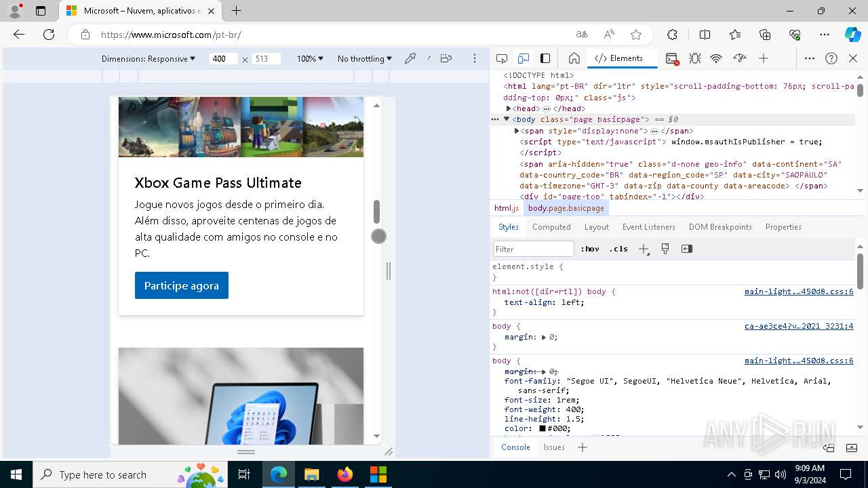The image size is (868, 488).
Task: Click the #000 color swatch
Action: point(542,428)
